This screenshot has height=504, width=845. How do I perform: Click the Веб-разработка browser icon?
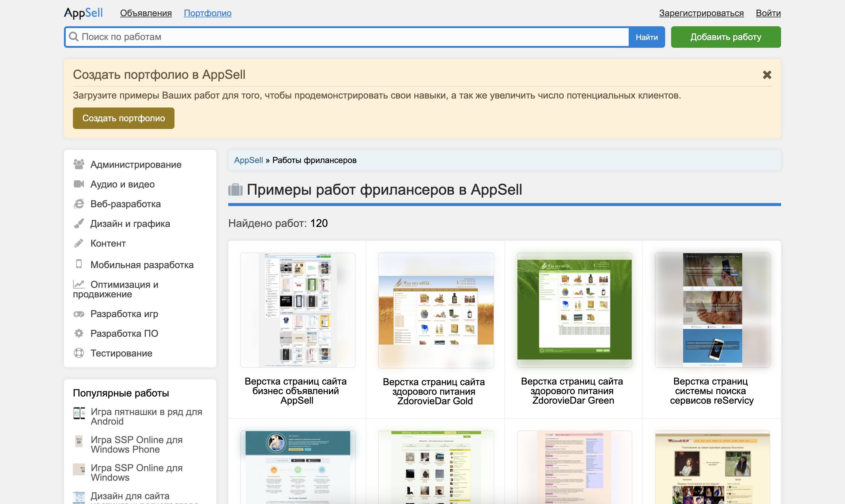tap(79, 204)
